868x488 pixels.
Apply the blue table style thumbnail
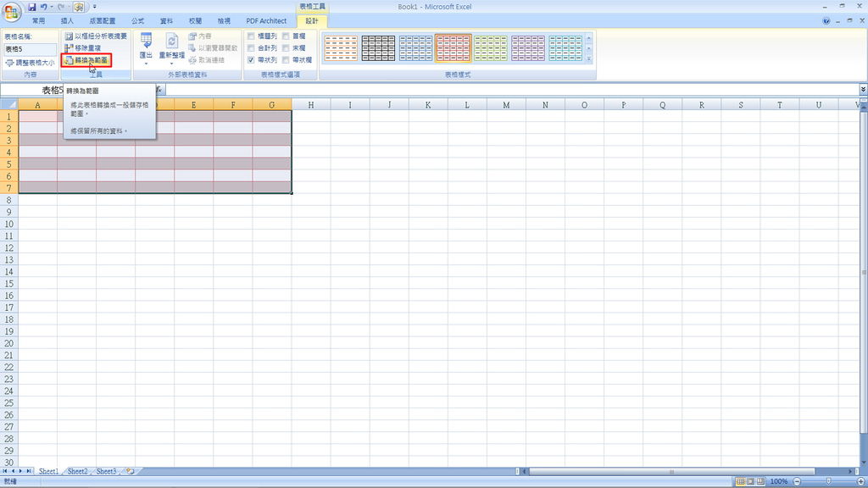pos(415,48)
